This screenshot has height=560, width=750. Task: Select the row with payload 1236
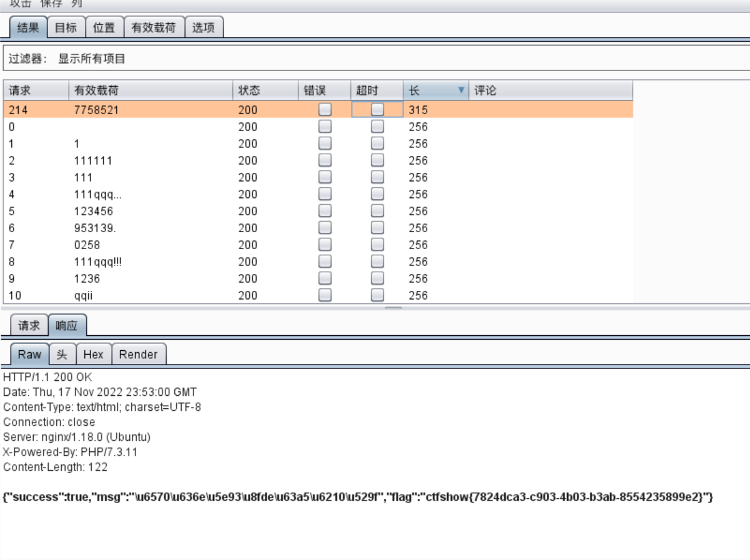(318, 278)
